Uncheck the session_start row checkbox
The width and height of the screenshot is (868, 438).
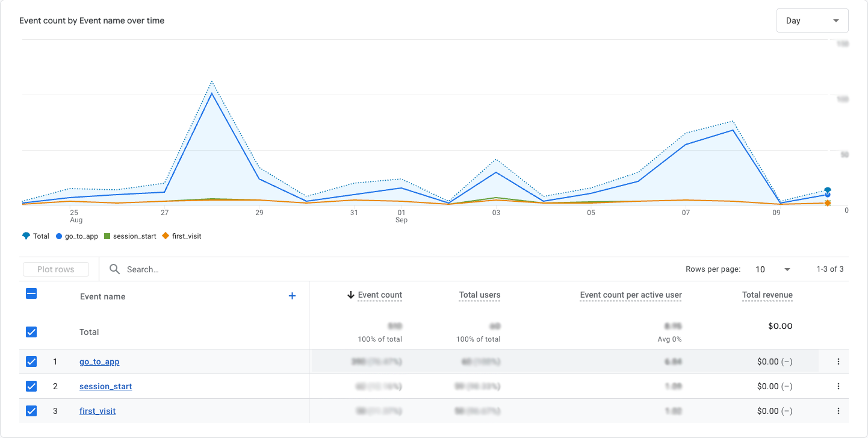(x=31, y=386)
